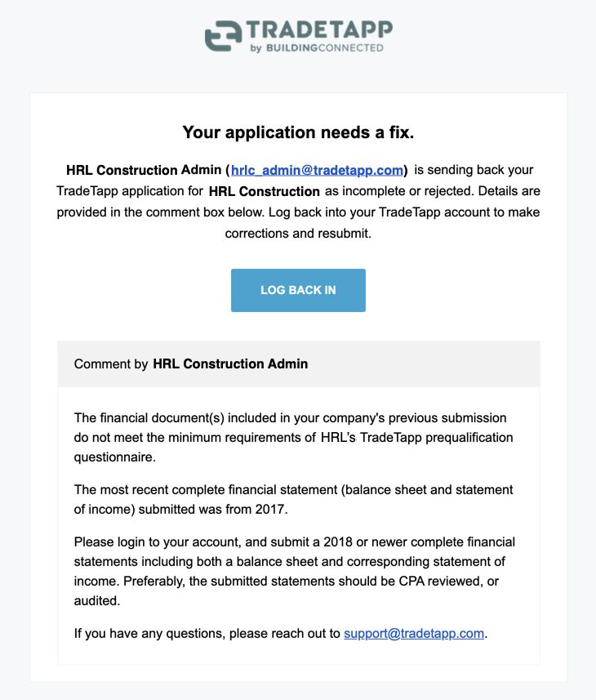Screen dimensions: 596x700
Task: Click the "If you have any questions" text
Action: pos(207,633)
